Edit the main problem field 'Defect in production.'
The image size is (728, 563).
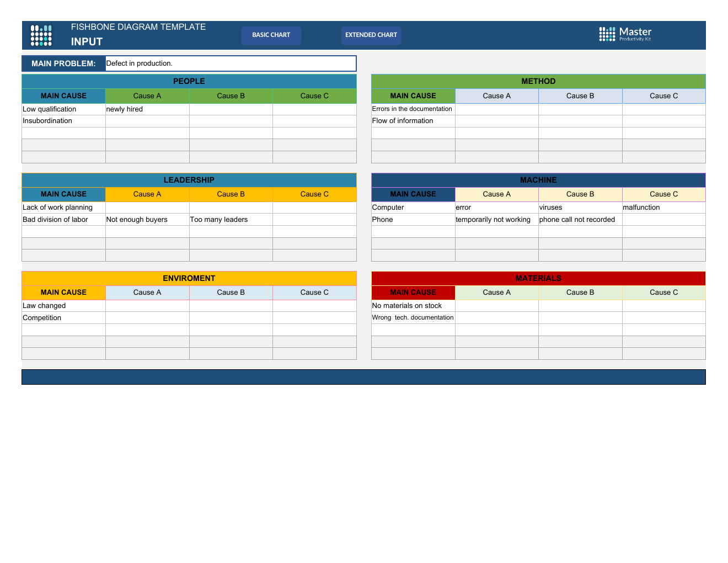coord(231,63)
